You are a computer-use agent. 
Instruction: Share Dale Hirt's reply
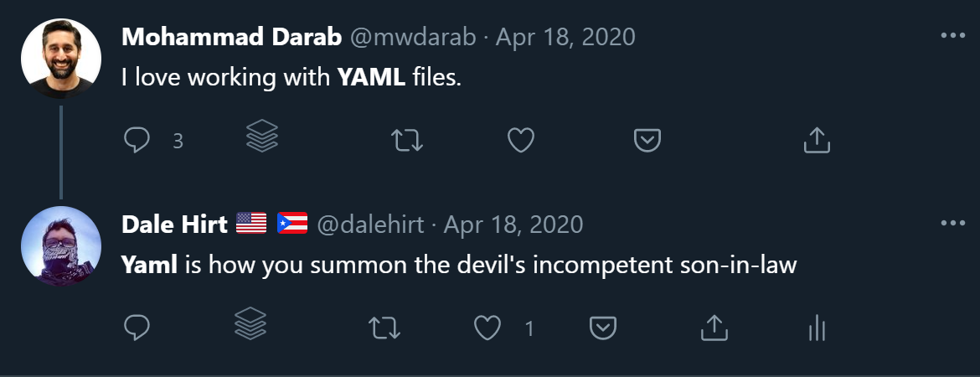coord(713,328)
